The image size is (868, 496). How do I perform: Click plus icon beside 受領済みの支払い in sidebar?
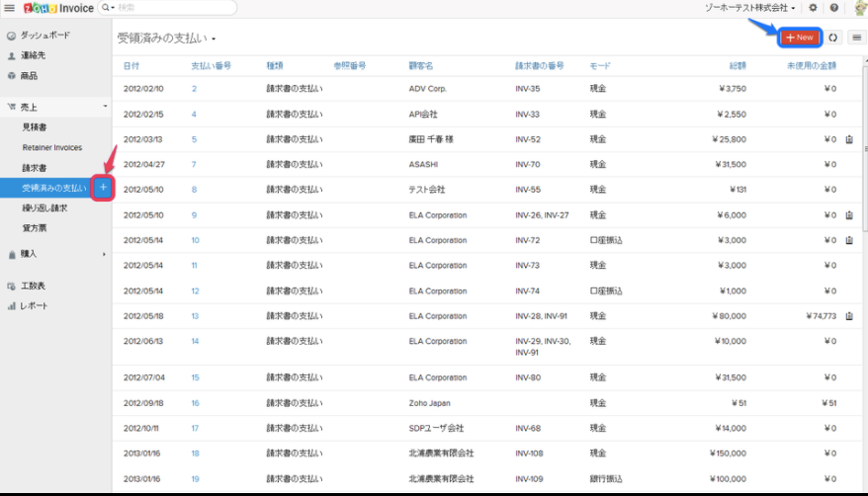click(103, 188)
